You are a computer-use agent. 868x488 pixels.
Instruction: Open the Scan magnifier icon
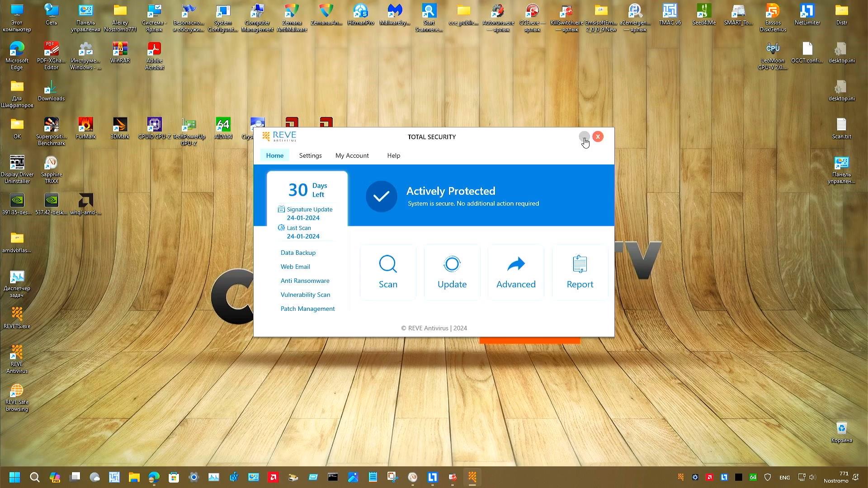388,264
